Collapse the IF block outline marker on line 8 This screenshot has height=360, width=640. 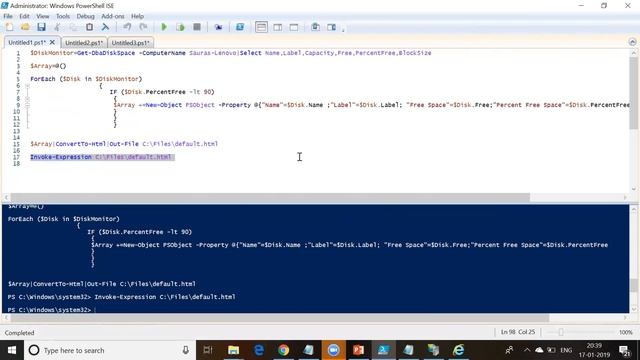(27, 99)
